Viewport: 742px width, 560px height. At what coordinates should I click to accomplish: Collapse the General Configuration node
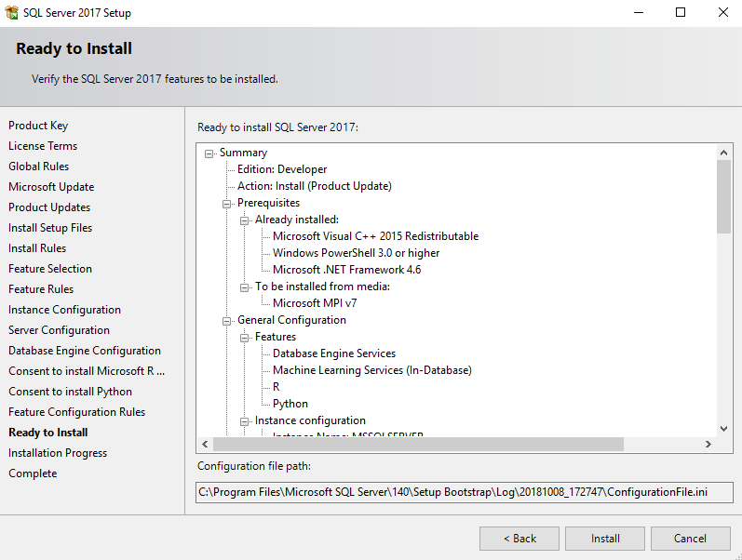[x=227, y=320]
